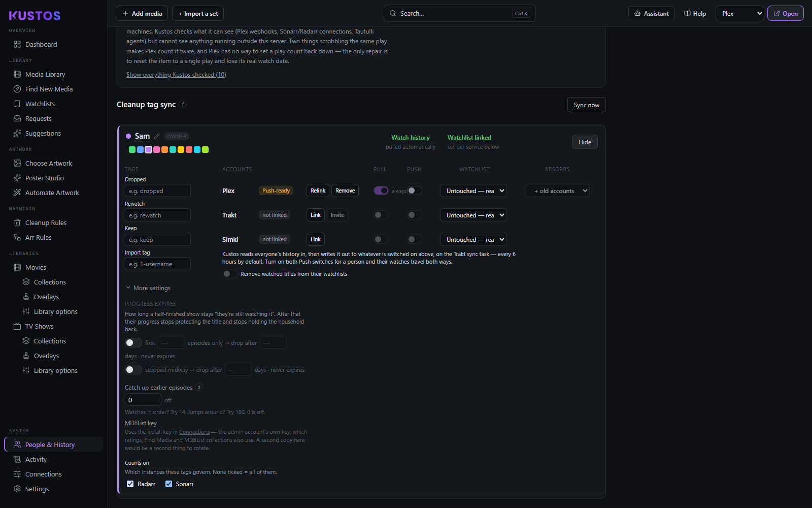
Task: Click the Watchlists bookmark icon
Action: tap(17, 104)
